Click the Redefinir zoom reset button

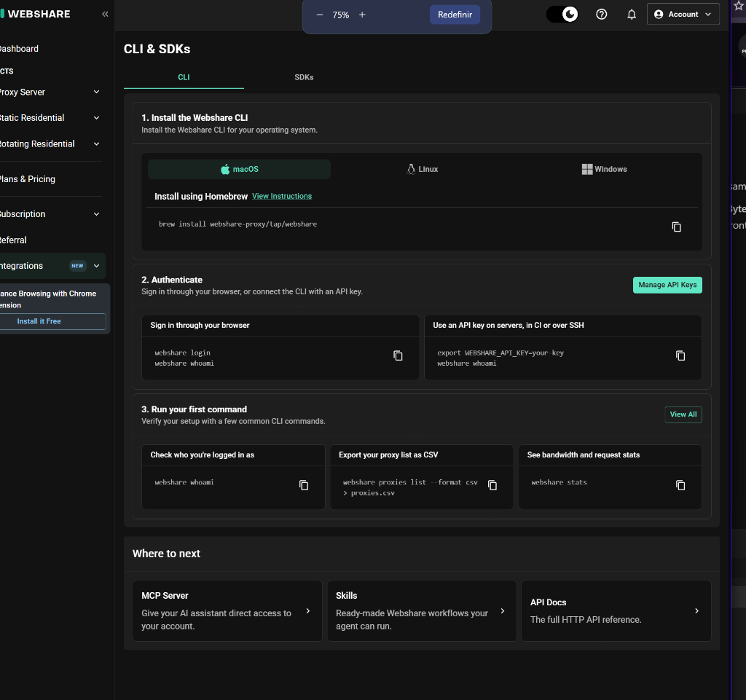tap(455, 15)
